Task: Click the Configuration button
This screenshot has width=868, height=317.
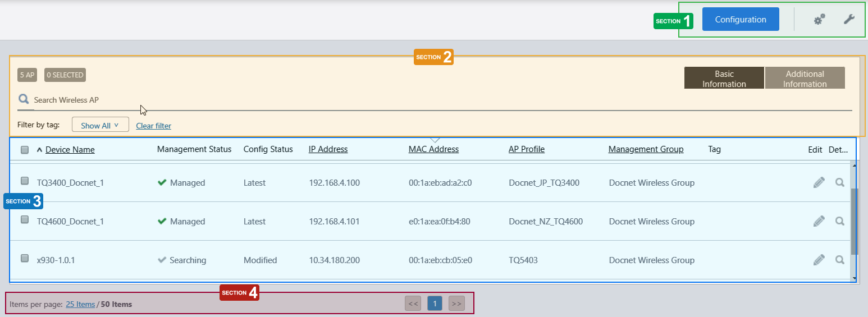Action: pyautogui.click(x=740, y=20)
